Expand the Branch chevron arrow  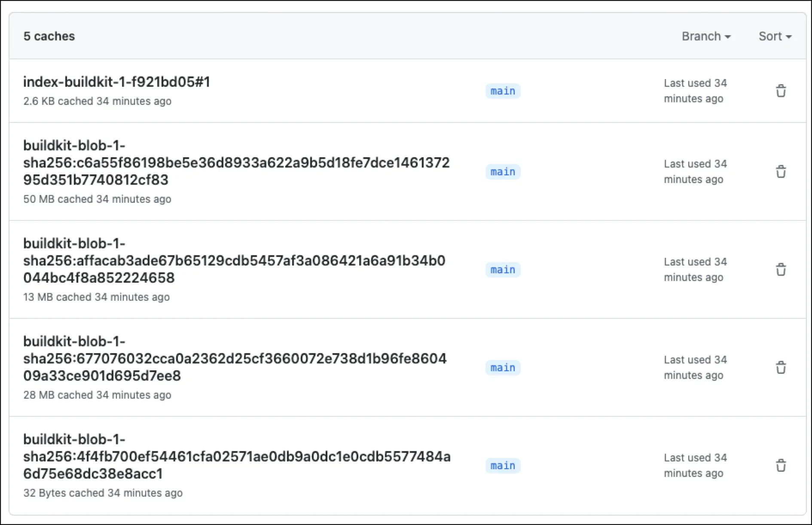728,37
